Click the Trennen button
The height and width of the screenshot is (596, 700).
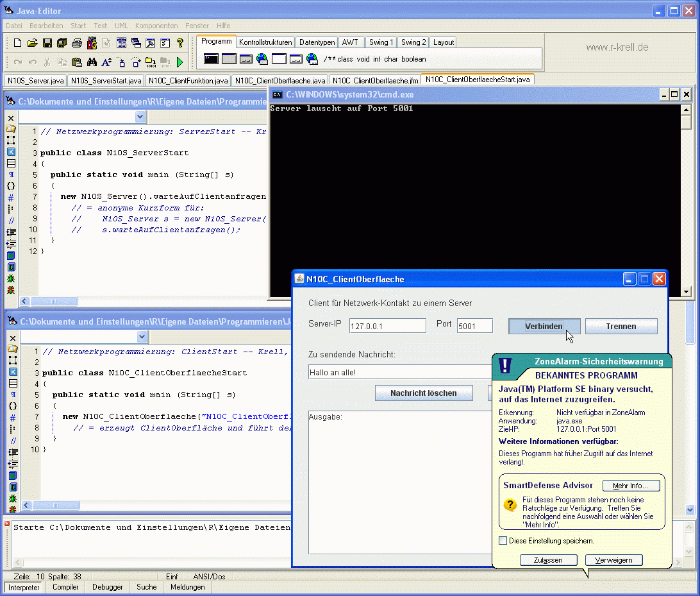[621, 327]
